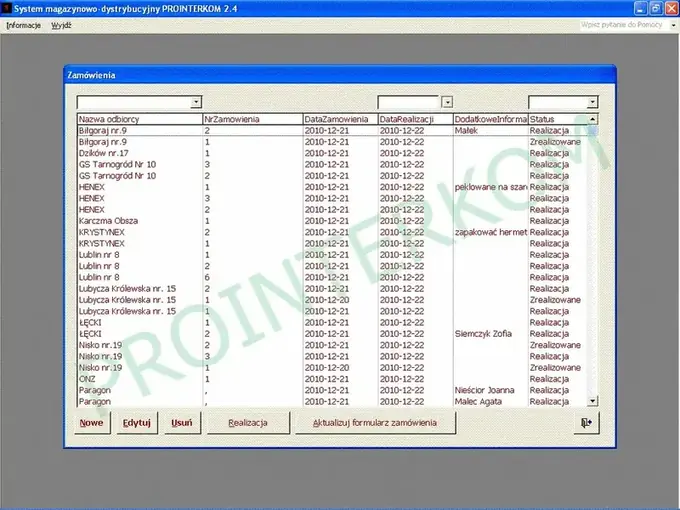Screen dimensions: 680x510
Task: Open the Informacje menu
Action: [23, 25]
